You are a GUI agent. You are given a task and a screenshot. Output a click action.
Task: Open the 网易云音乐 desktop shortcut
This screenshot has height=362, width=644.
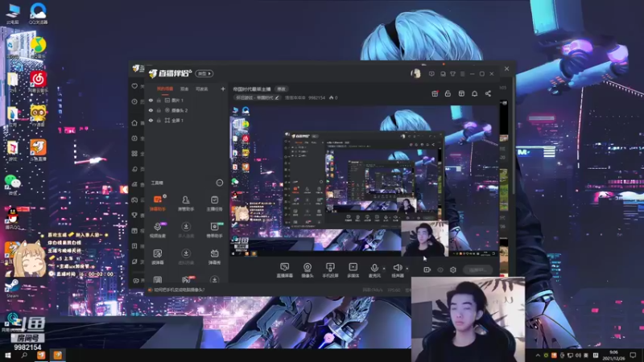tap(38, 81)
